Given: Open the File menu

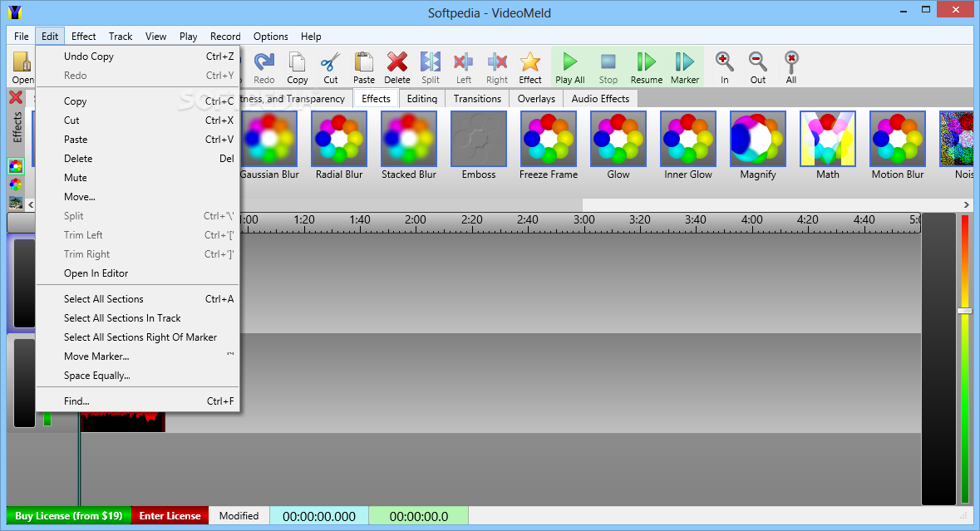Looking at the screenshot, I should click(22, 37).
